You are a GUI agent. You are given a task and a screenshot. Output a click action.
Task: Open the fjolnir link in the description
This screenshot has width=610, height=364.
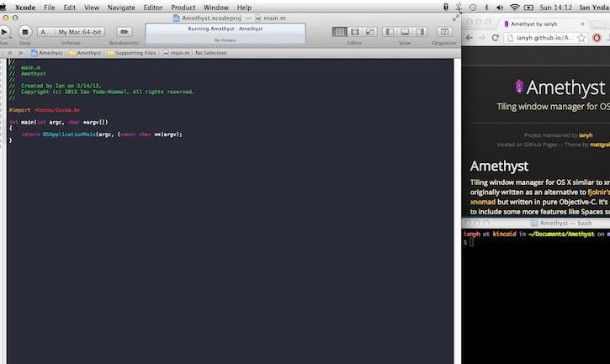pos(599,193)
